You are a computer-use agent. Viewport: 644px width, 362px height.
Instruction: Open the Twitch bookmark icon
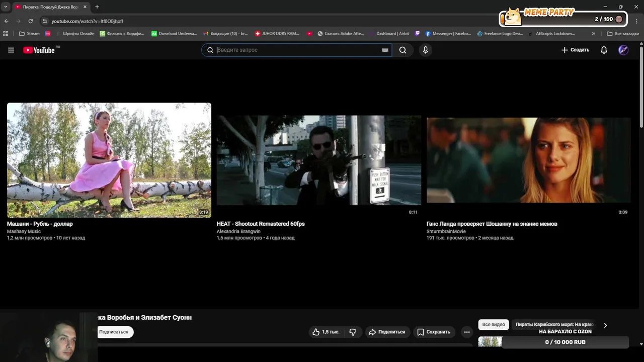(417, 34)
